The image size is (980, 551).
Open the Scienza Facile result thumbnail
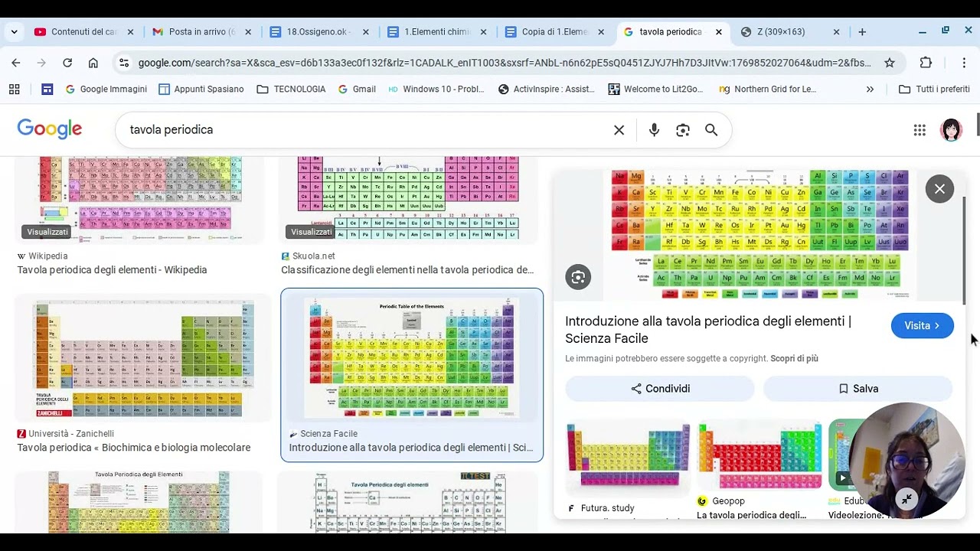coord(412,358)
